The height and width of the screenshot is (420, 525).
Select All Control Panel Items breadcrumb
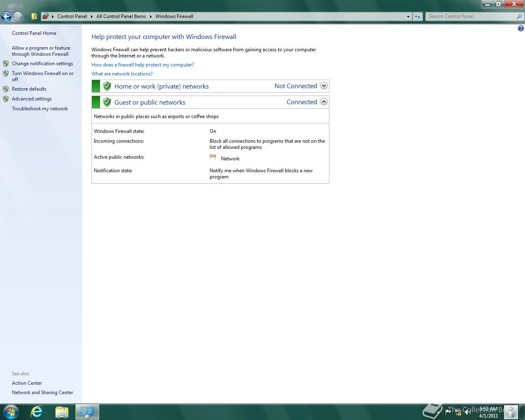(x=121, y=16)
